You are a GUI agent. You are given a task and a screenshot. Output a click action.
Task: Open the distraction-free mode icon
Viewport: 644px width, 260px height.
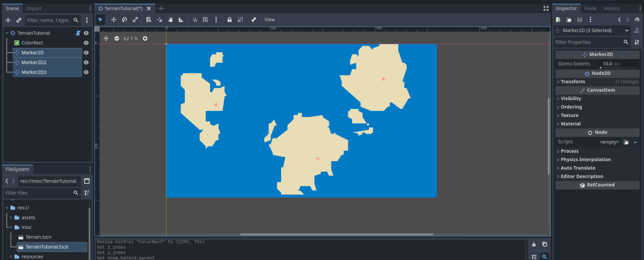pyautogui.click(x=545, y=8)
